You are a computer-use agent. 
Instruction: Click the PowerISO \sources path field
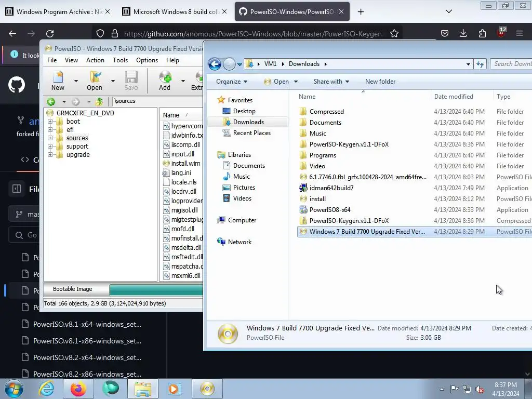(158, 101)
